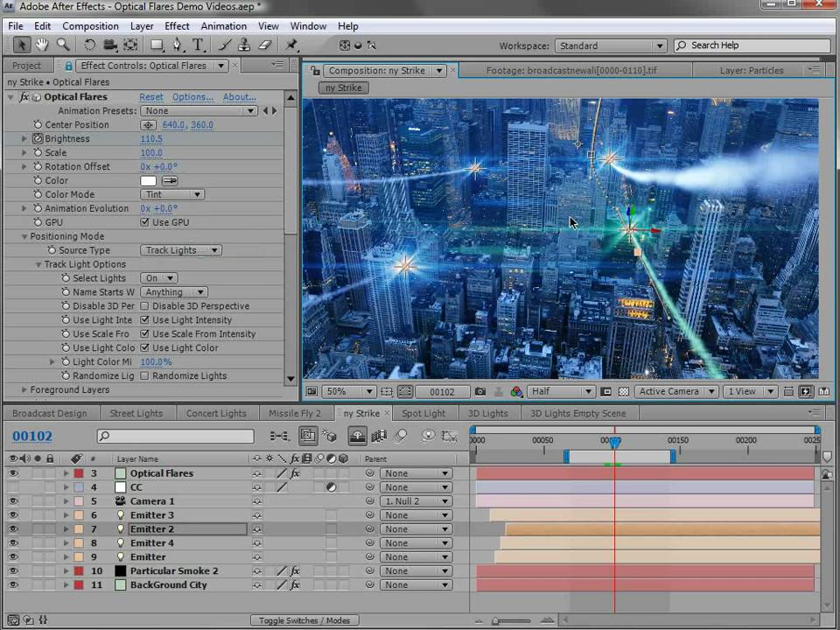This screenshot has height=630, width=840.
Task: Select the Zoom magnifier tool
Action: pyautogui.click(x=63, y=45)
